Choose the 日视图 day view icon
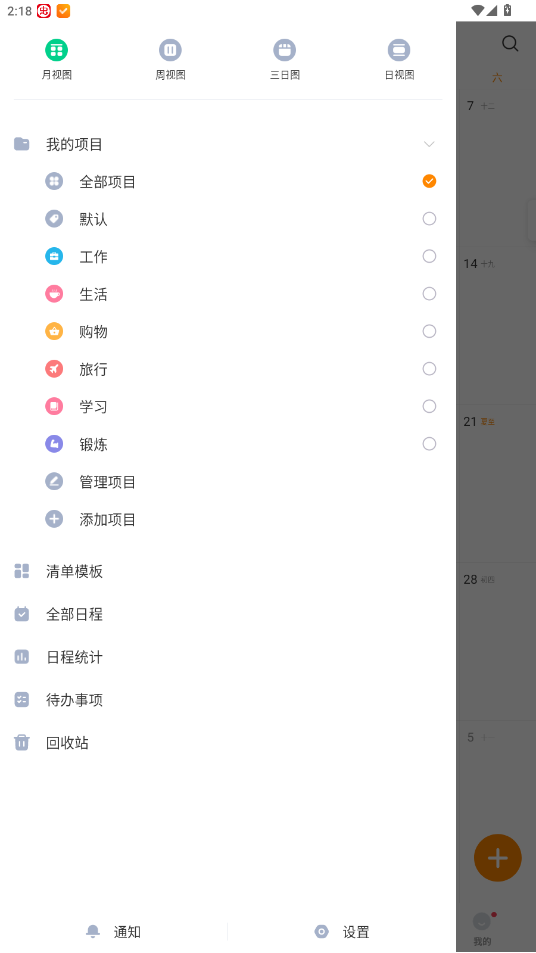The width and height of the screenshot is (536, 953). [x=399, y=50]
